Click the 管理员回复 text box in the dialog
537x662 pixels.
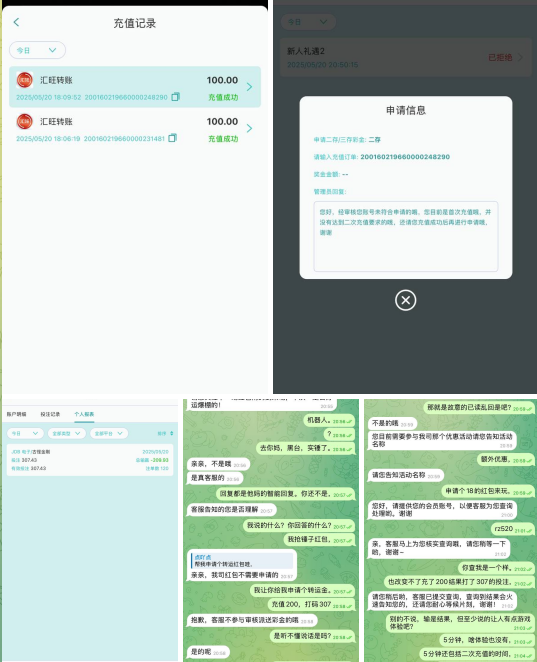tap(406, 236)
